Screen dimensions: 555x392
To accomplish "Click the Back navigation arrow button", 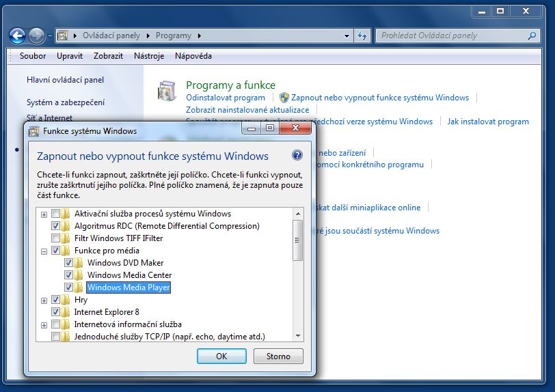I will point(17,36).
